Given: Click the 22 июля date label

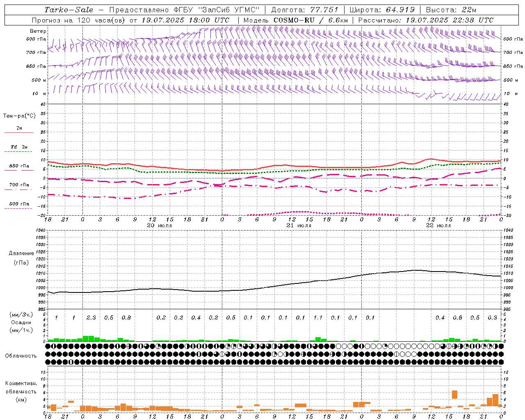Looking at the screenshot, I should (438, 225).
